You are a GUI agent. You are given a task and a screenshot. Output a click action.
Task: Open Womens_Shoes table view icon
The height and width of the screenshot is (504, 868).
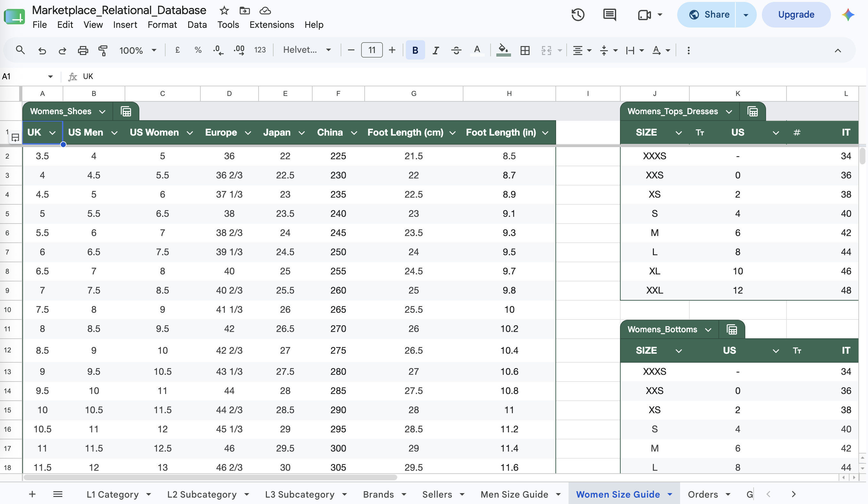click(126, 111)
